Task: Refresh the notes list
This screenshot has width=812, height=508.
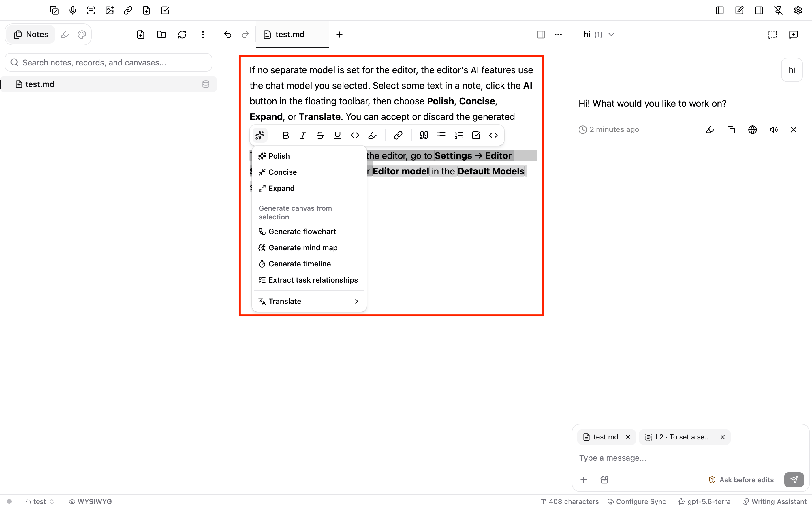Action: pyautogui.click(x=182, y=34)
